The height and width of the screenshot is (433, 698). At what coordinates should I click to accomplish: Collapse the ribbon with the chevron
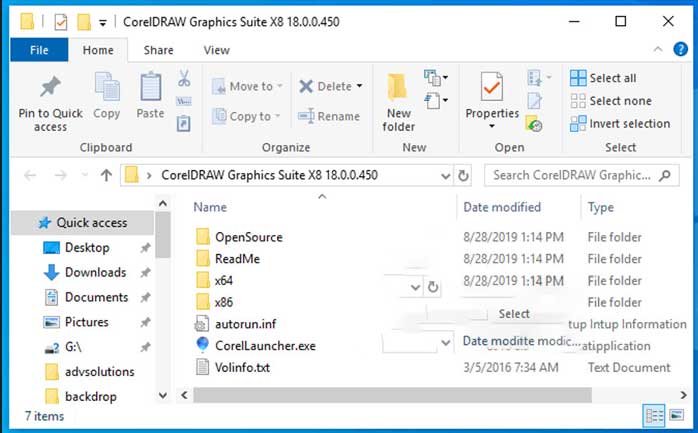tap(658, 49)
